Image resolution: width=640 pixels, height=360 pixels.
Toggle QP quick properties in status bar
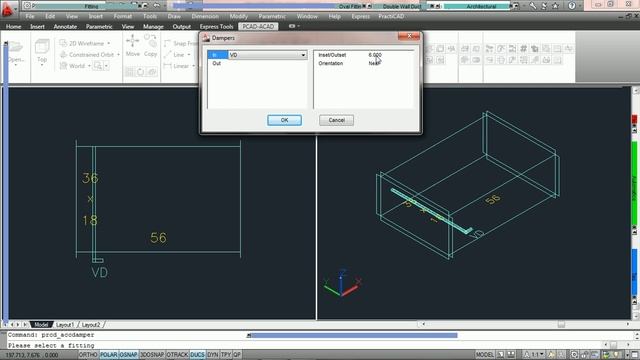coord(237,355)
